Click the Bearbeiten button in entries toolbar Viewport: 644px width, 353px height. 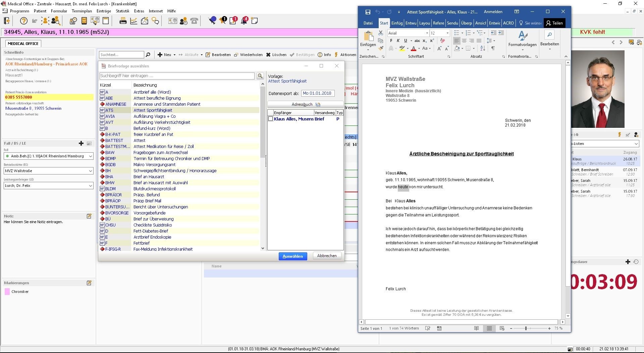pos(218,55)
